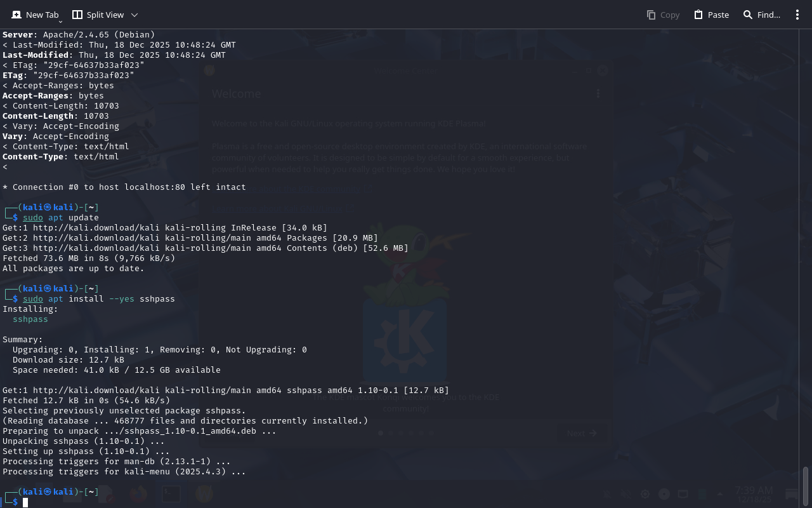Click the bold 'ETag' header line
This screenshot has height=508, width=812.
click(x=69, y=76)
